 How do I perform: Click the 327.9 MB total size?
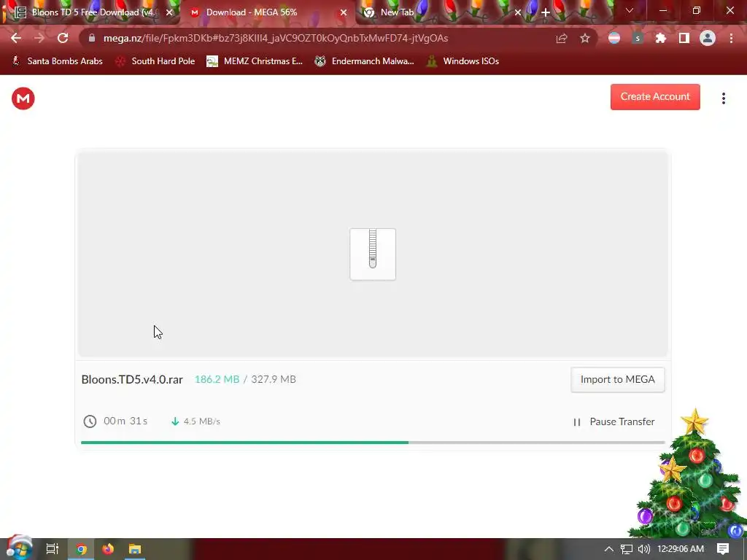click(x=274, y=379)
